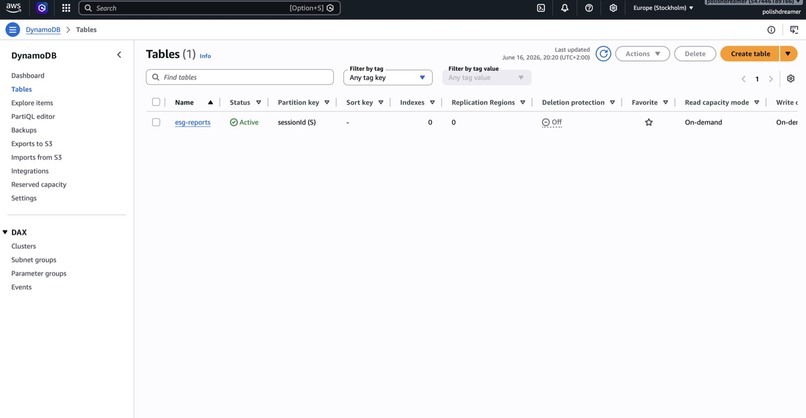The width and height of the screenshot is (806, 418).
Task: Open Settings in the sidebar
Action: click(x=24, y=198)
